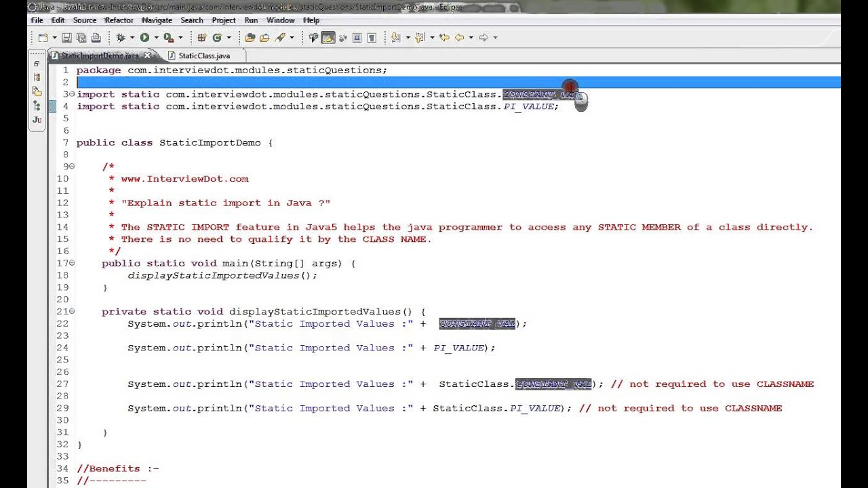The width and height of the screenshot is (868, 488).
Task: Open the Source menu
Action: pyautogui.click(x=85, y=20)
